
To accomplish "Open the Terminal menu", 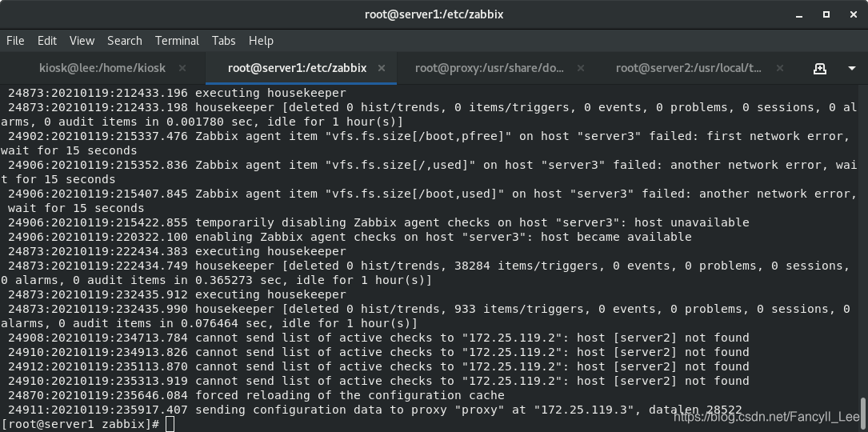I will [177, 41].
